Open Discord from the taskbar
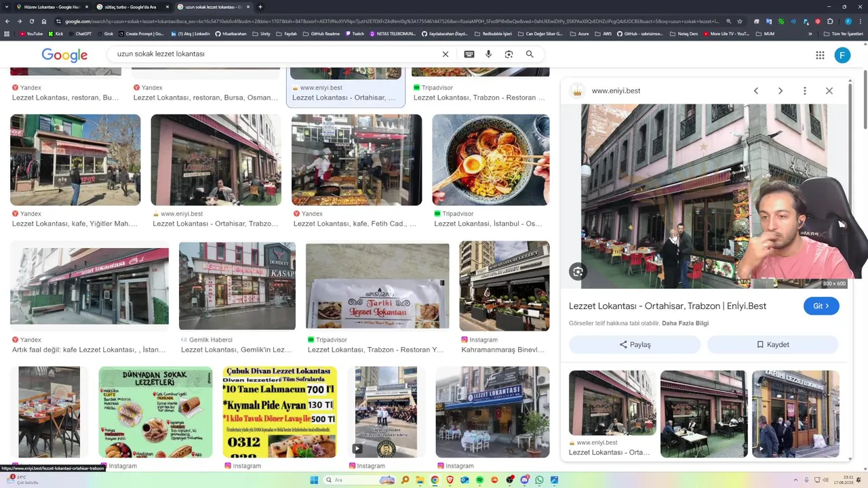 pyautogui.click(x=524, y=480)
